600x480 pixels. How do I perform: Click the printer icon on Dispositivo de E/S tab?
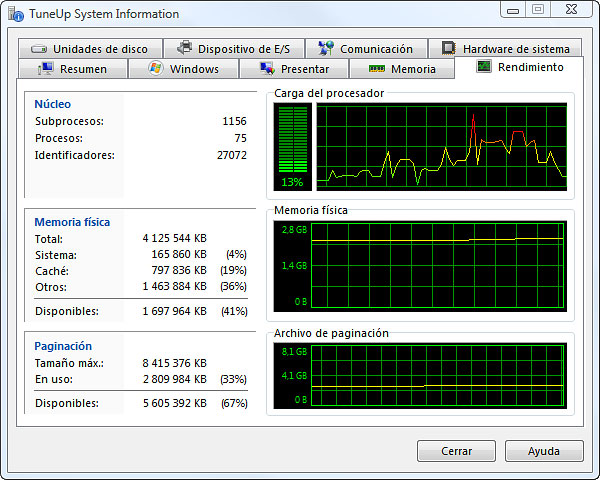tap(184, 48)
